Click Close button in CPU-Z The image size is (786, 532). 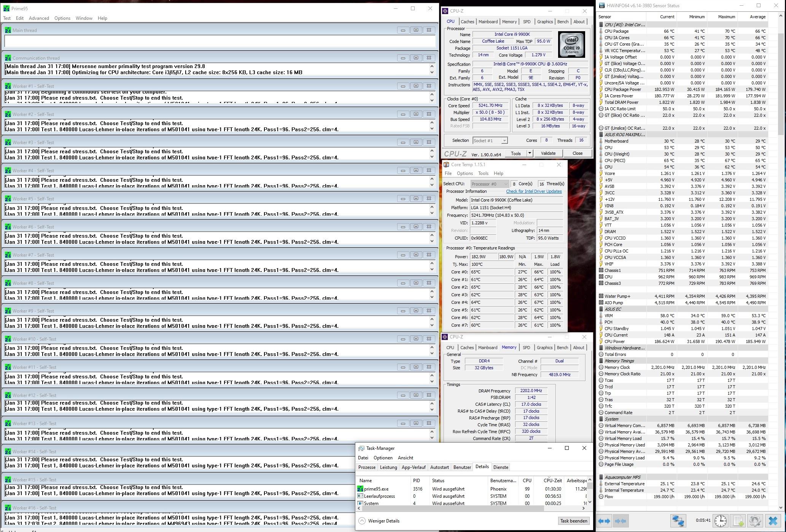(578, 153)
